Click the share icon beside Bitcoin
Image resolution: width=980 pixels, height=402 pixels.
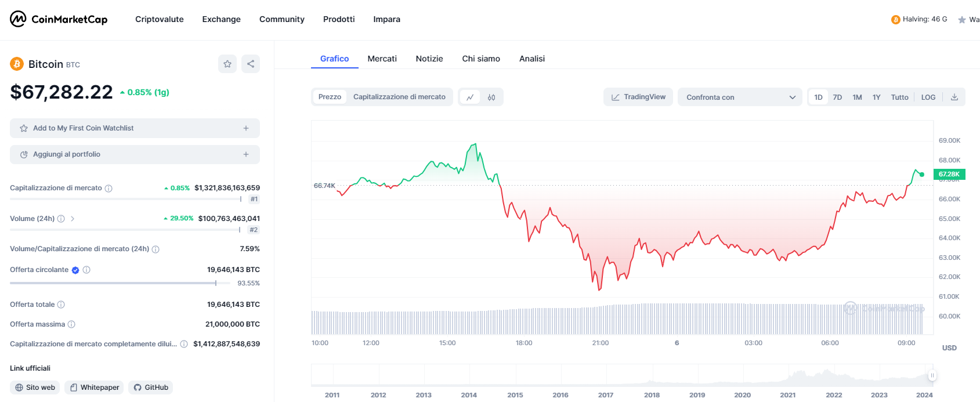coord(251,64)
